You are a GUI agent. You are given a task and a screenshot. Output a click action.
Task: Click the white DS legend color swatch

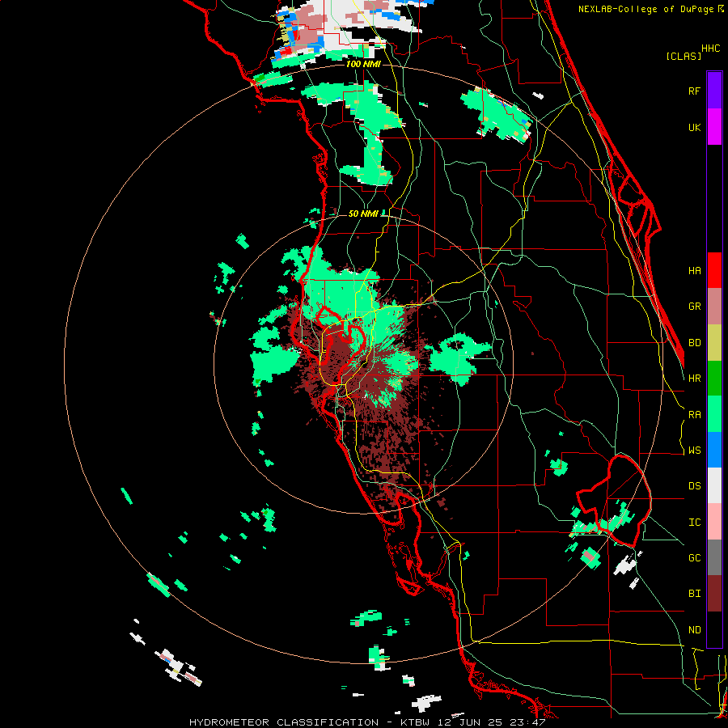tap(714, 485)
